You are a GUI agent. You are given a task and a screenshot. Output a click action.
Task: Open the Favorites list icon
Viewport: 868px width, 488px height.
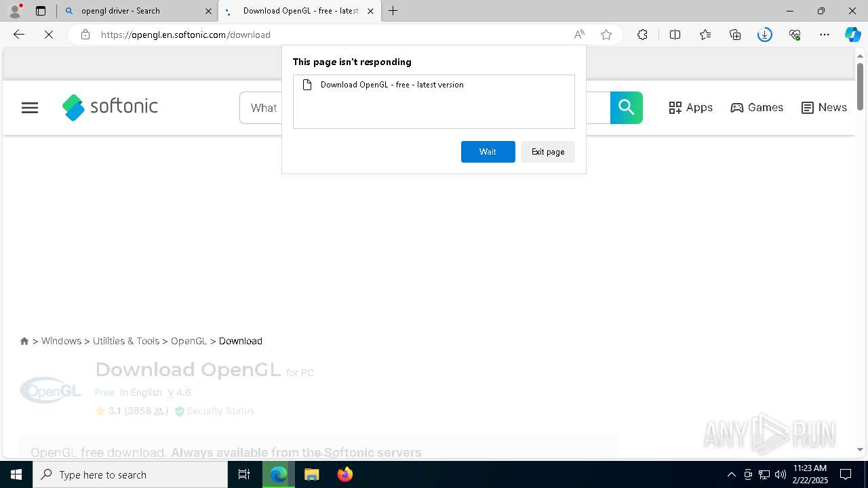(x=705, y=35)
